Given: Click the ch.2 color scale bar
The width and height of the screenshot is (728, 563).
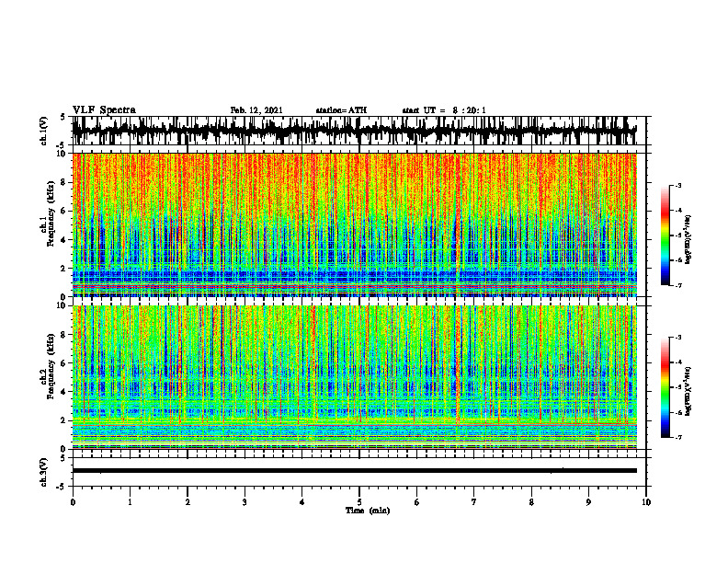Looking at the screenshot, I should pyautogui.click(x=665, y=387).
